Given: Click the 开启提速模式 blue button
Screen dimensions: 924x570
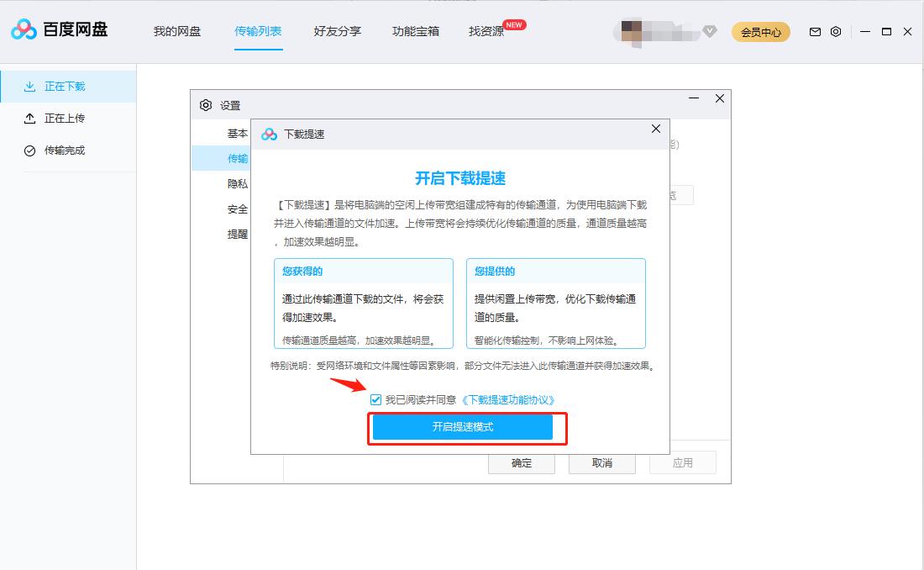Looking at the screenshot, I should (464, 428).
